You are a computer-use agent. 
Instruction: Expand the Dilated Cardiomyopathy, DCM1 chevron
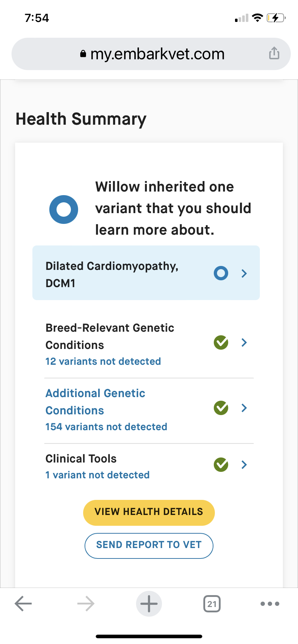tap(244, 273)
